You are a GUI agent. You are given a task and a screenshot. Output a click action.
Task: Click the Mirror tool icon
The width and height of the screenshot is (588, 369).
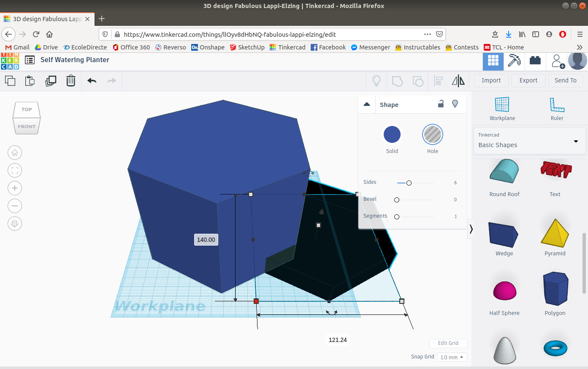(458, 80)
